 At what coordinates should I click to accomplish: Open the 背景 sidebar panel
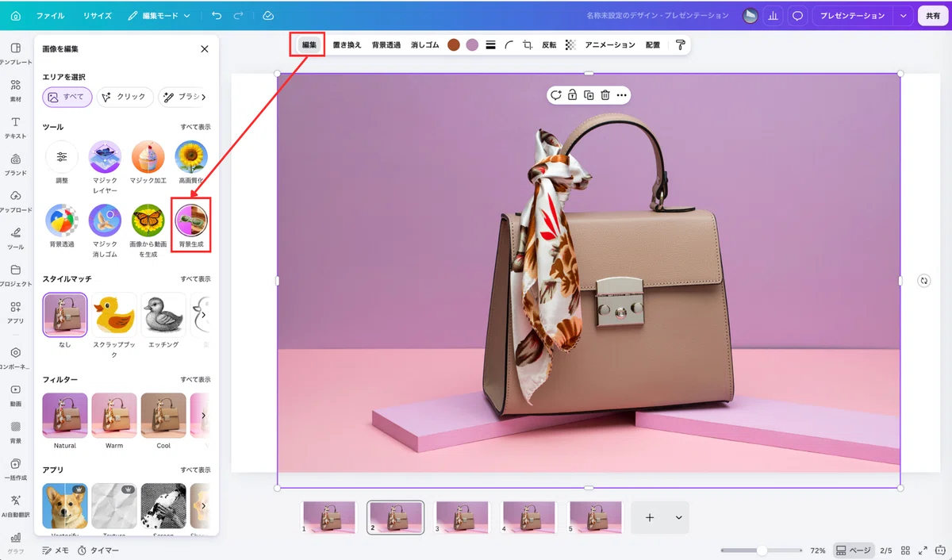[x=15, y=431]
